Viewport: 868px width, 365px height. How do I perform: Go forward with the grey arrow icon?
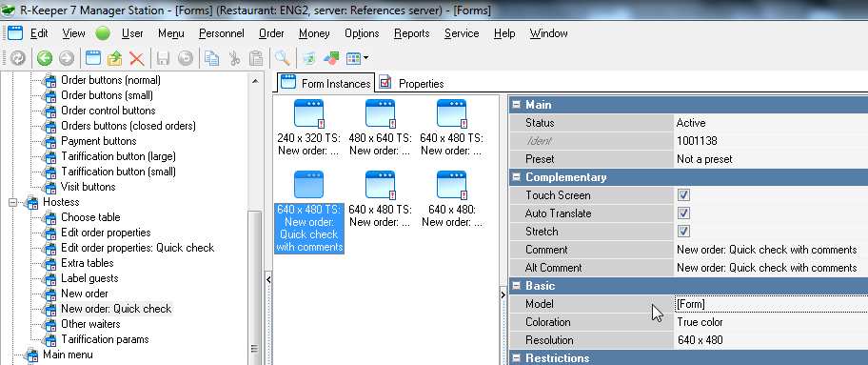coord(66,58)
